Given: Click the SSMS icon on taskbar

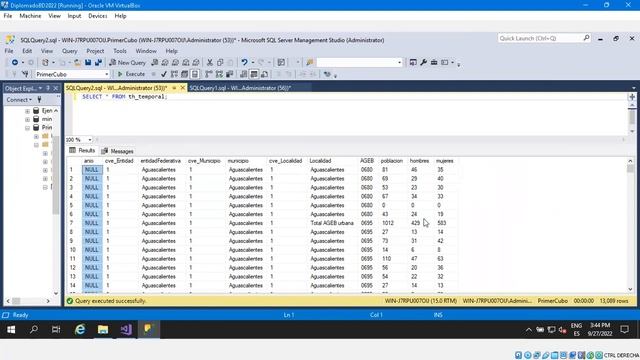Looking at the screenshot, I should click(148, 329).
